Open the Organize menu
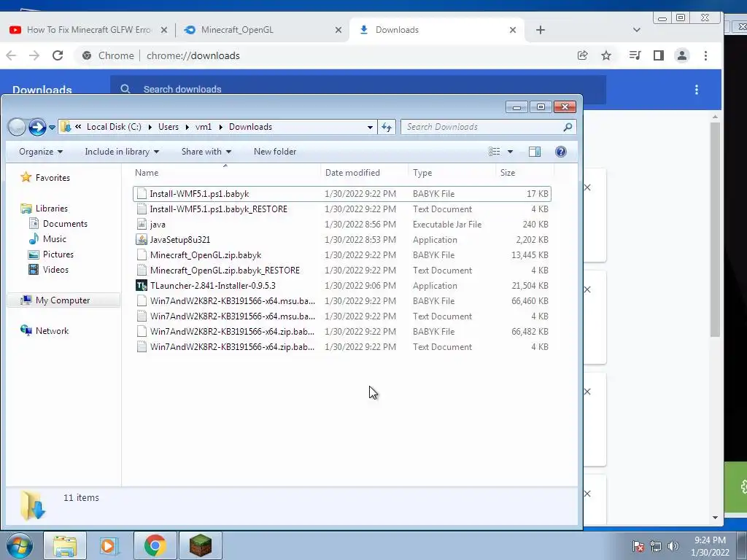 click(x=41, y=152)
